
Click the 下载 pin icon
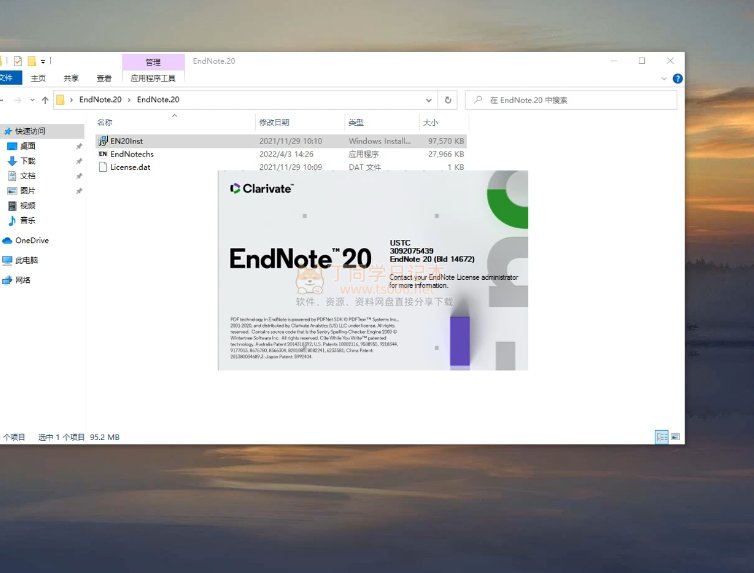point(79,161)
